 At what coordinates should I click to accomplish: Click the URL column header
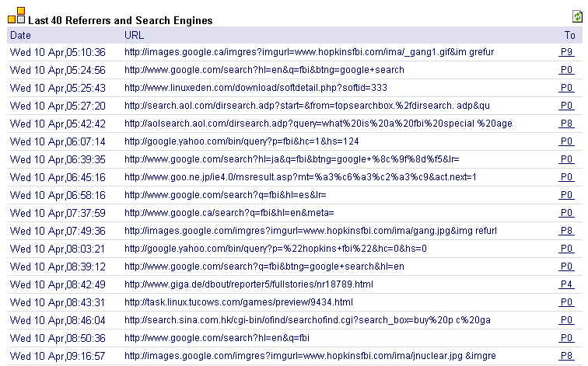click(x=135, y=35)
